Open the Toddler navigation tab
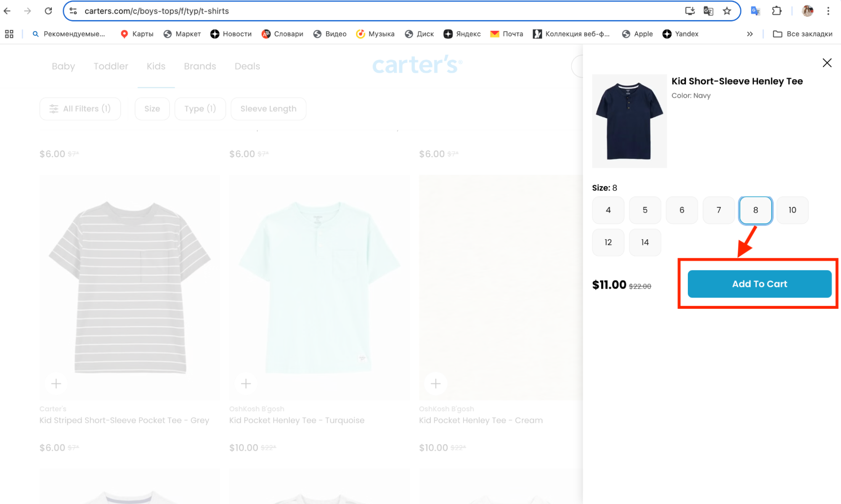The width and height of the screenshot is (841, 504). (111, 66)
